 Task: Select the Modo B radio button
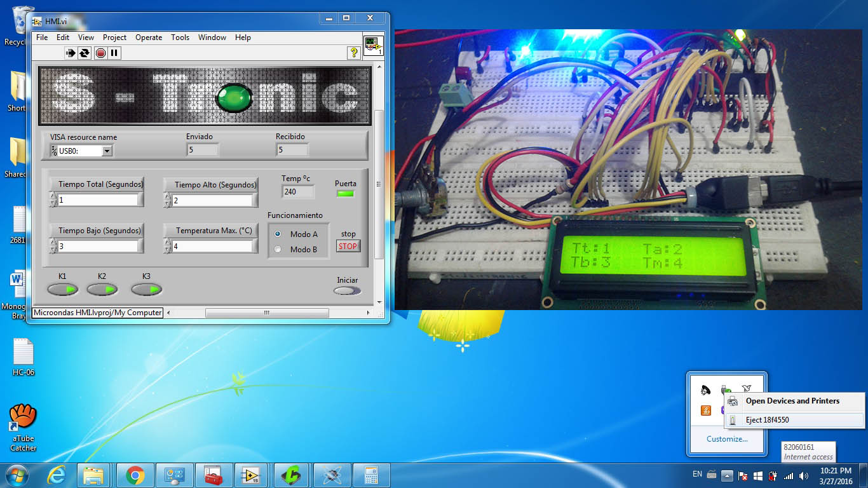coord(278,249)
